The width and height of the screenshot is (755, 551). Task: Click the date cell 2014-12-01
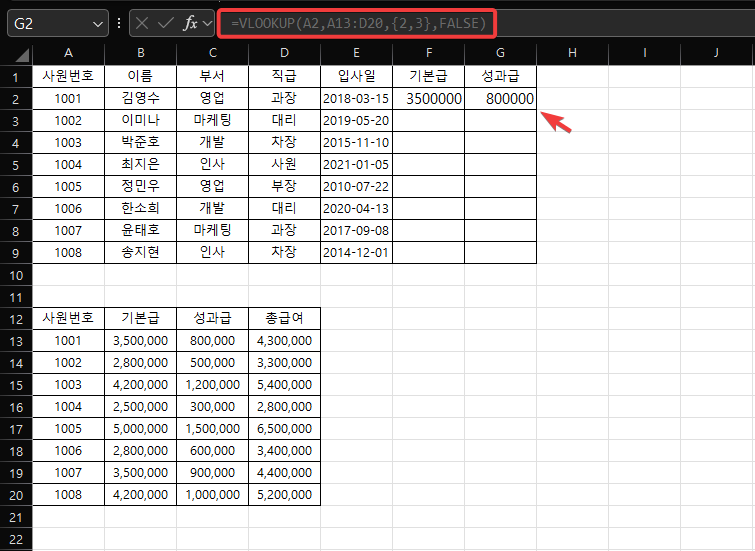tap(356, 252)
